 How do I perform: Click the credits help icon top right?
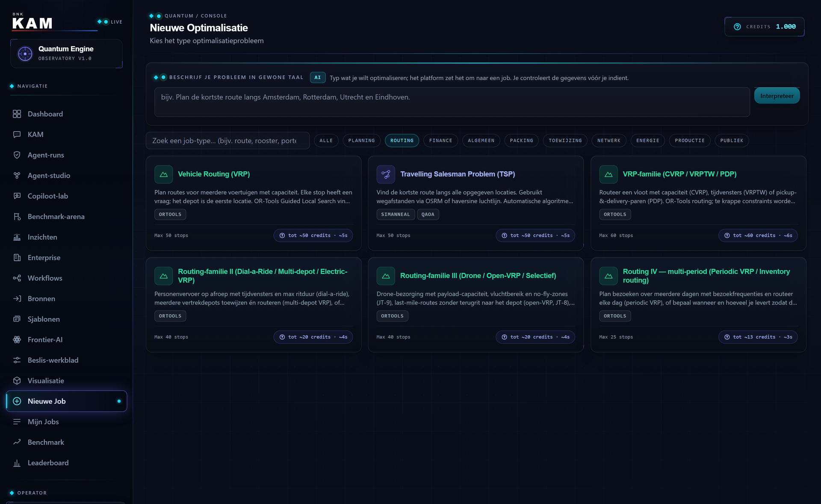(737, 27)
